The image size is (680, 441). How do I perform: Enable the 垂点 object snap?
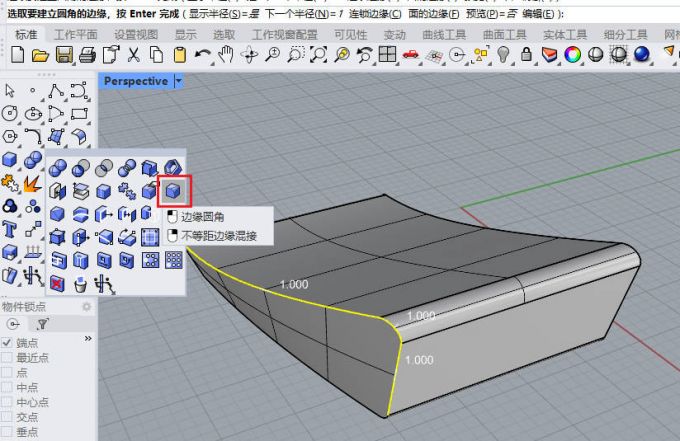pos(7,431)
